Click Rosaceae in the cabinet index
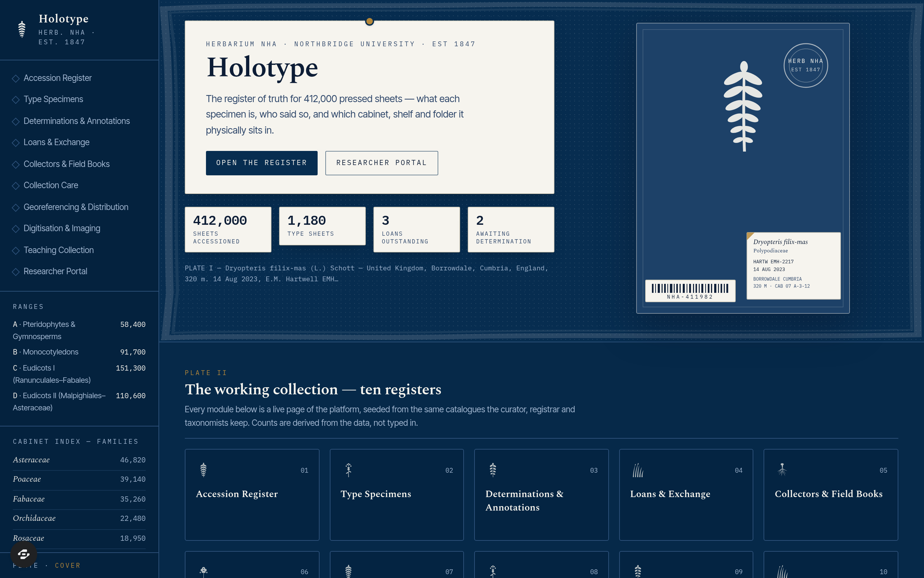Screen dimensions: 924x578 pyautogui.click(x=79, y=539)
